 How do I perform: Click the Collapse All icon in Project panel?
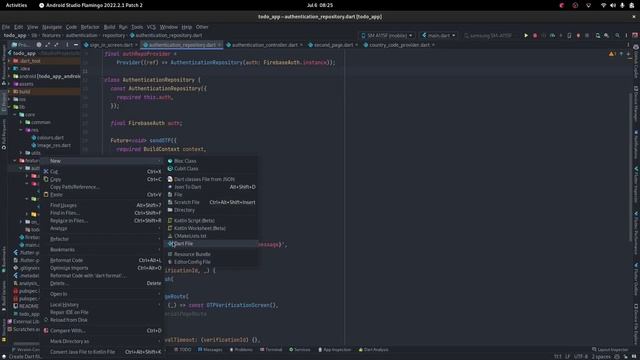[x=56, y=45]
